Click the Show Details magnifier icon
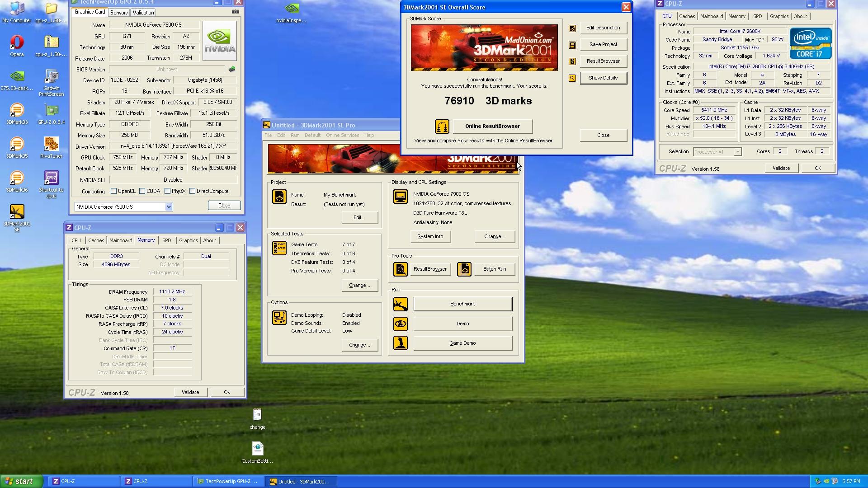This screenshot has height=488, width=868. [x=572, y=78]
